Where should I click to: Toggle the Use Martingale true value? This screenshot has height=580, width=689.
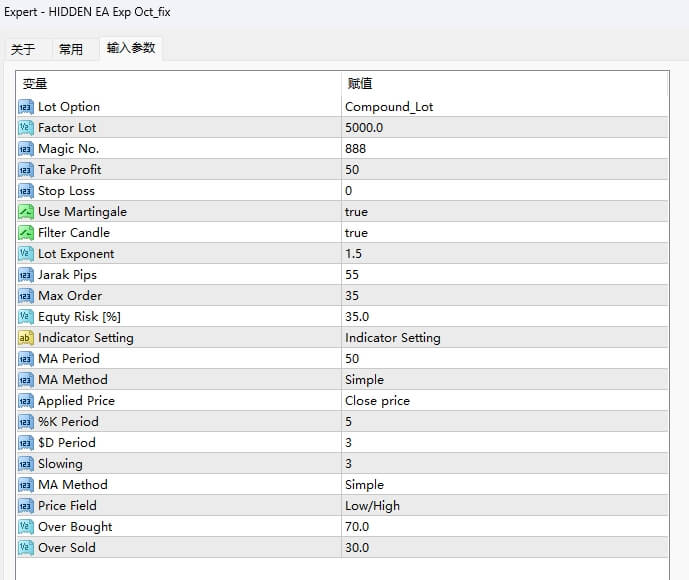click(x=357, y=212)
